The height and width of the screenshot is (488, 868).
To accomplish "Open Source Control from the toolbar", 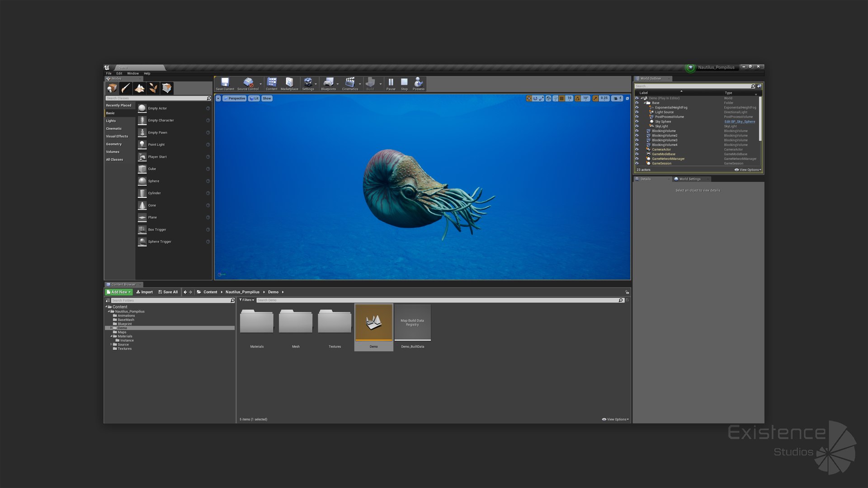I will click(248, 84).
